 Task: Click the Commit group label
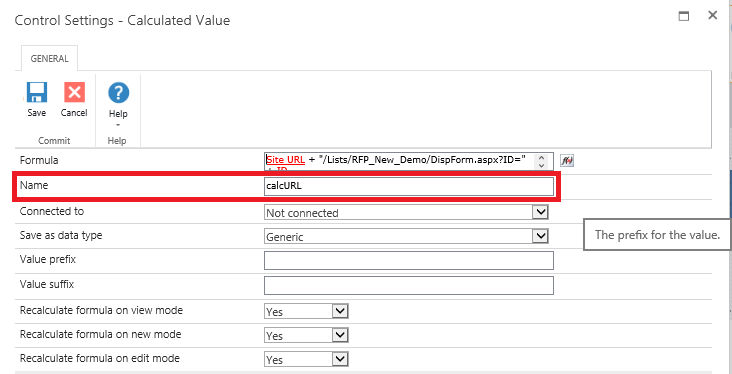coord(54,141)
